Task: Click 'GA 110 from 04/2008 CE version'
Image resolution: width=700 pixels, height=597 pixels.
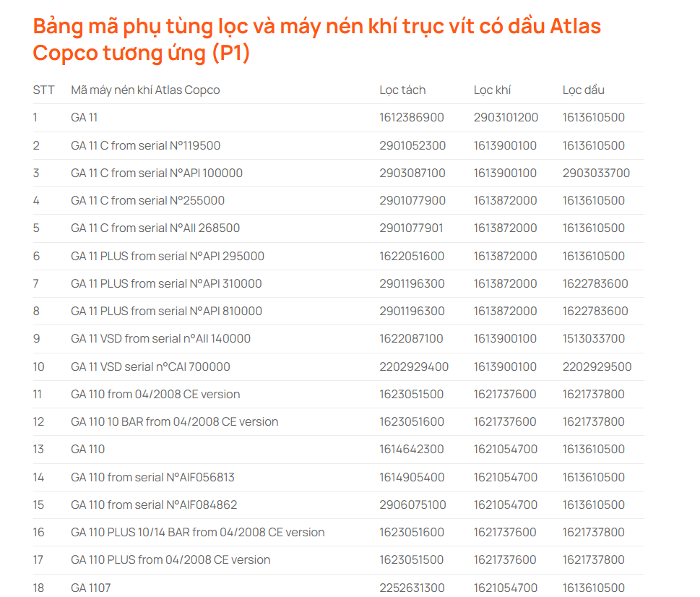Action: click(155, 395)
